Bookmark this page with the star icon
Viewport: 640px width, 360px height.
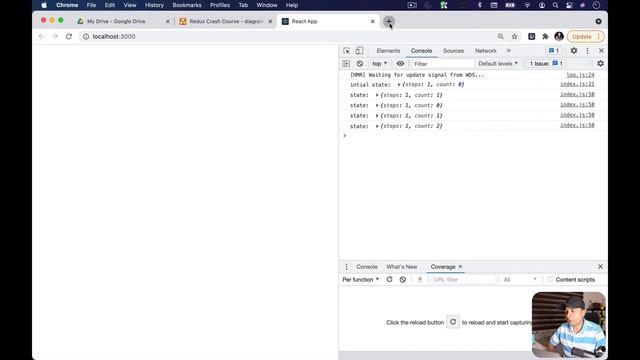(515, 36)
